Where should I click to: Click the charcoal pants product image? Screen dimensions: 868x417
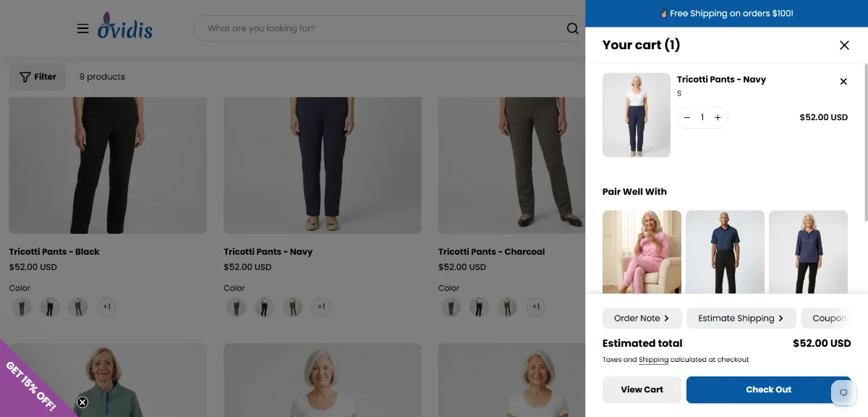[511, 165]
